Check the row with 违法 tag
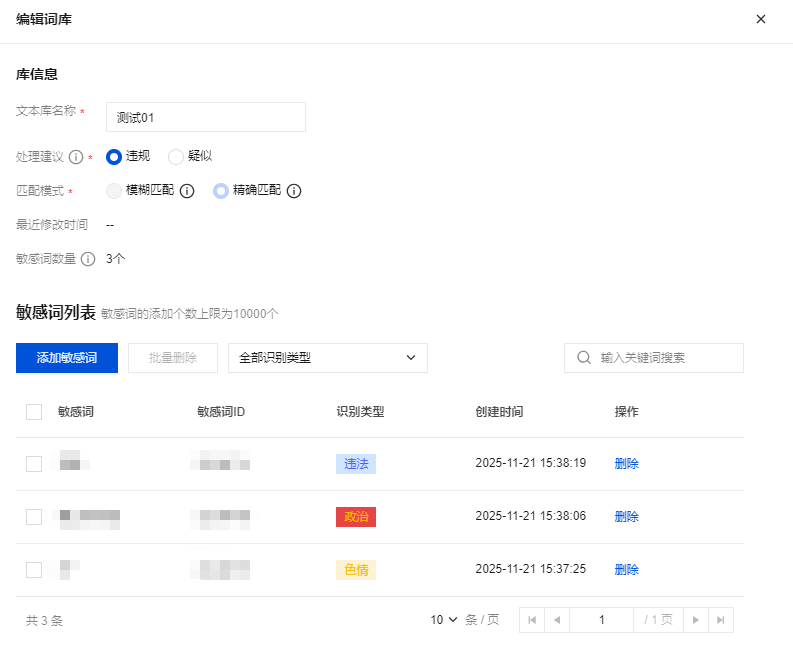793x662 pixels. [x=34, y=463]
